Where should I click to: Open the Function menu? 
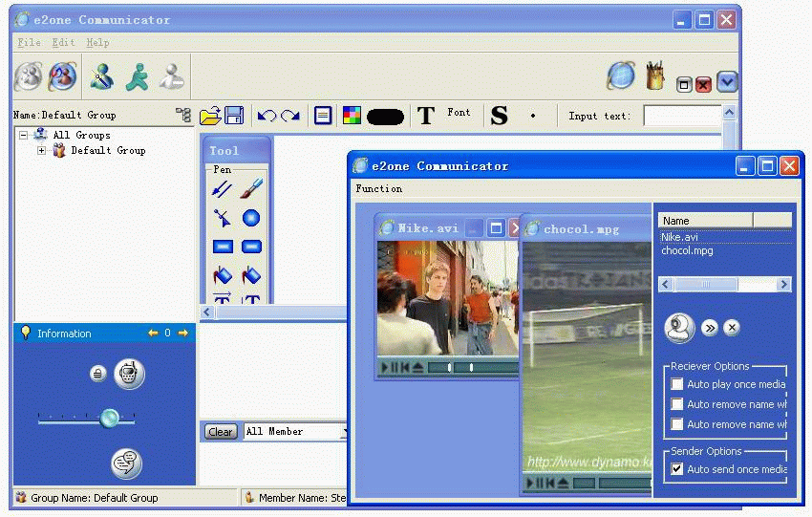point(378,188)
